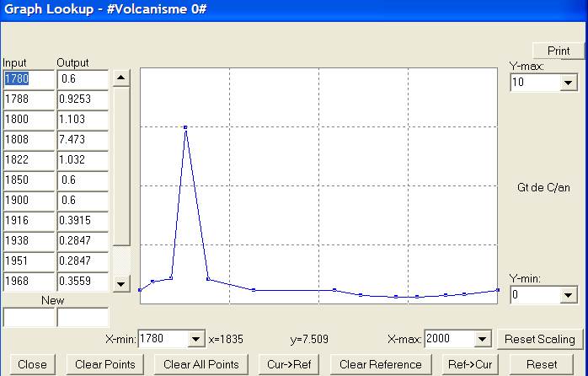Expand the X-min dropdown
This screenshot has height=376, width=588.
(196, 339)
